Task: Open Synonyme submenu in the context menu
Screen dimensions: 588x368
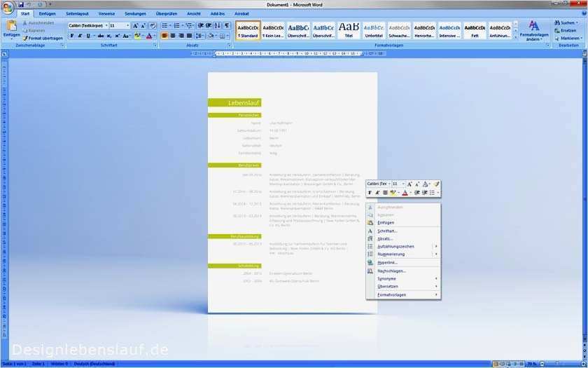Action: coord(403,279)
